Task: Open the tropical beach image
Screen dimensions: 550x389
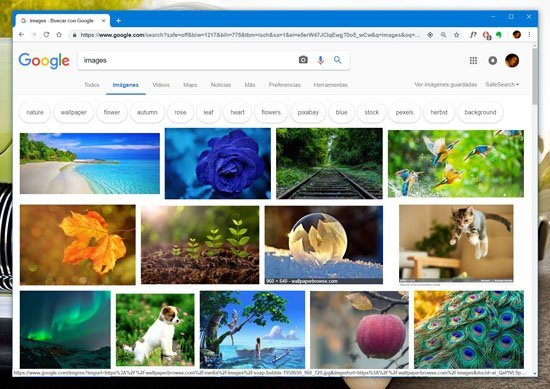Action: click(x=90, y=163)
